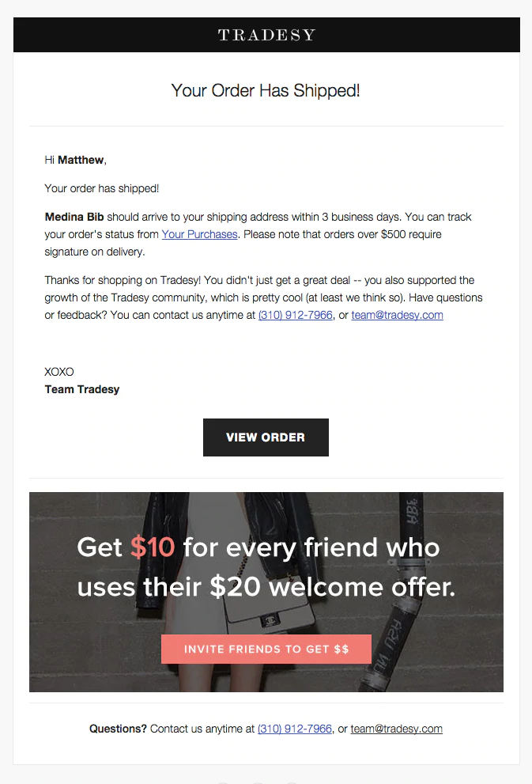The image size is (532, 784).
Task: Click the XOXO sign-off text
Action: 59,372
